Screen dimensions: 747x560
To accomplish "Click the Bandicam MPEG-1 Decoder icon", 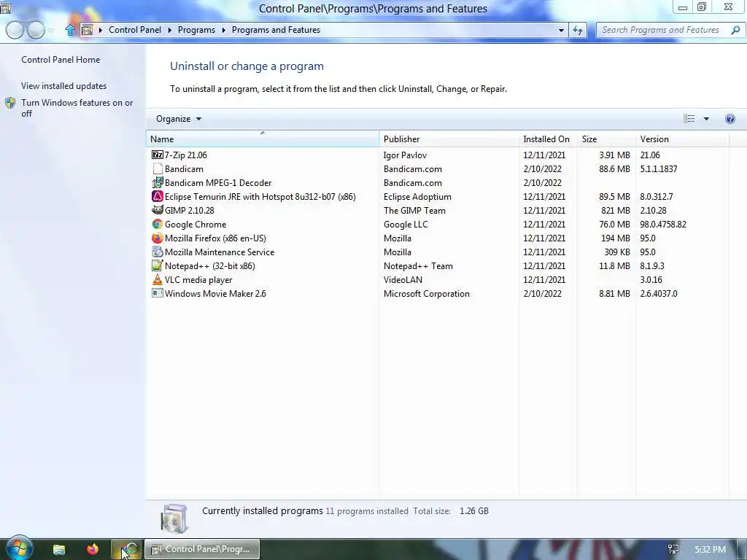I will tap(158, 182).
